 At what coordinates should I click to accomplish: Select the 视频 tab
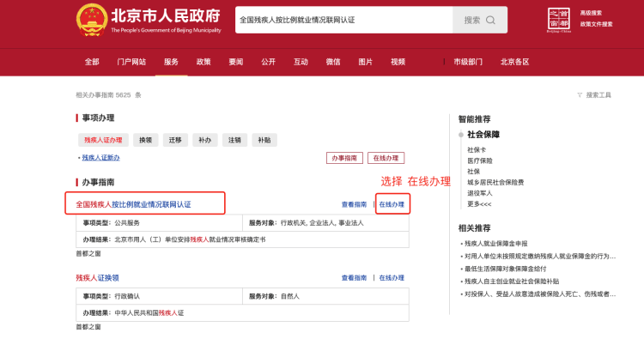[x=398, y=62]
